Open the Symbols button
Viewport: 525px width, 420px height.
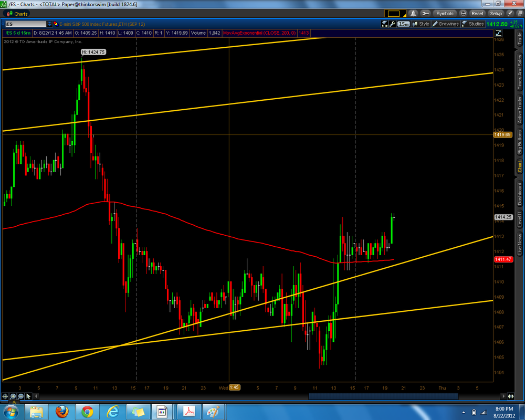[x=445, y=14]
